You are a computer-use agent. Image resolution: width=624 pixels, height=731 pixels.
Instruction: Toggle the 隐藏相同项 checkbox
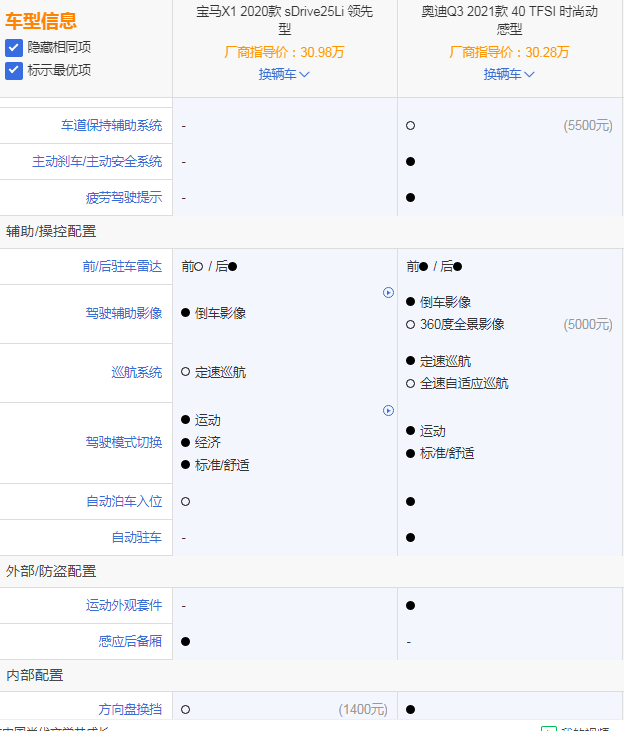(13, 48)
